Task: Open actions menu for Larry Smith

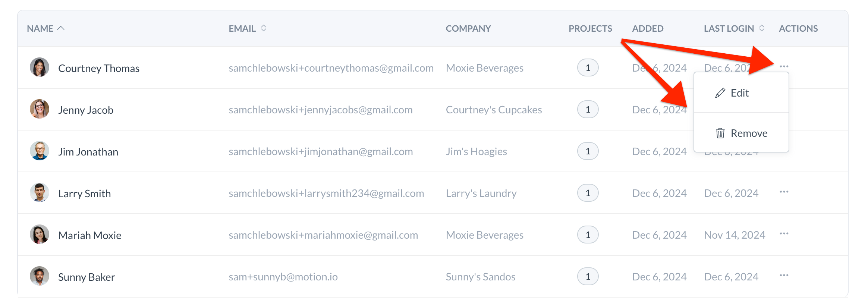Action: (784, 192)
